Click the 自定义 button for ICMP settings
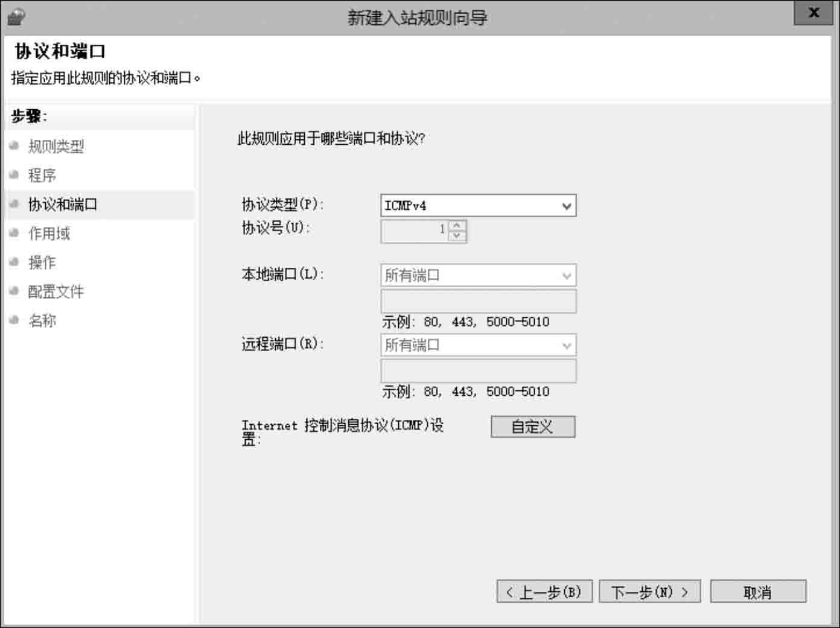Image resolution: width=840 pixels, height=628 pixels. click(x=533, y=427)
